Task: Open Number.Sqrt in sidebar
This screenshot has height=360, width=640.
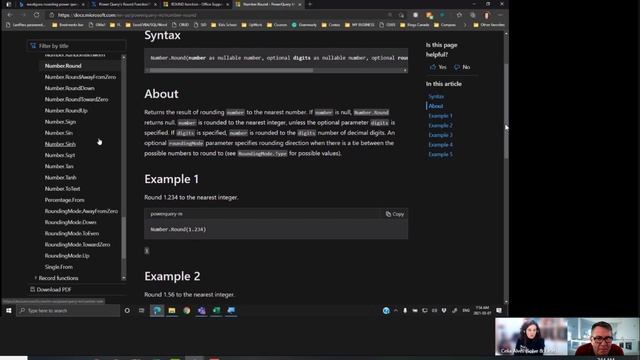Action: click(x=60, y=155)
